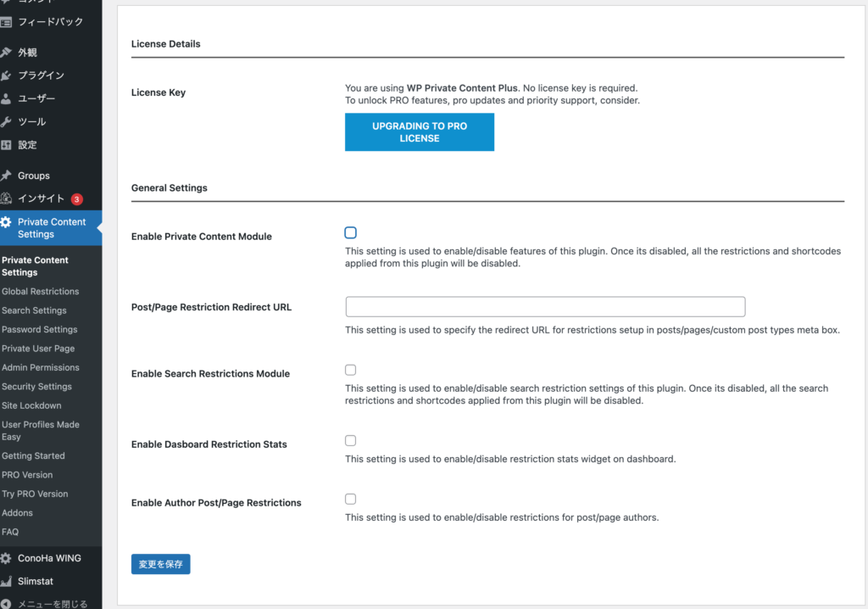868x609 pixels.
Task: Open the Addons submenu link
Action: click(x=17, y=513)
